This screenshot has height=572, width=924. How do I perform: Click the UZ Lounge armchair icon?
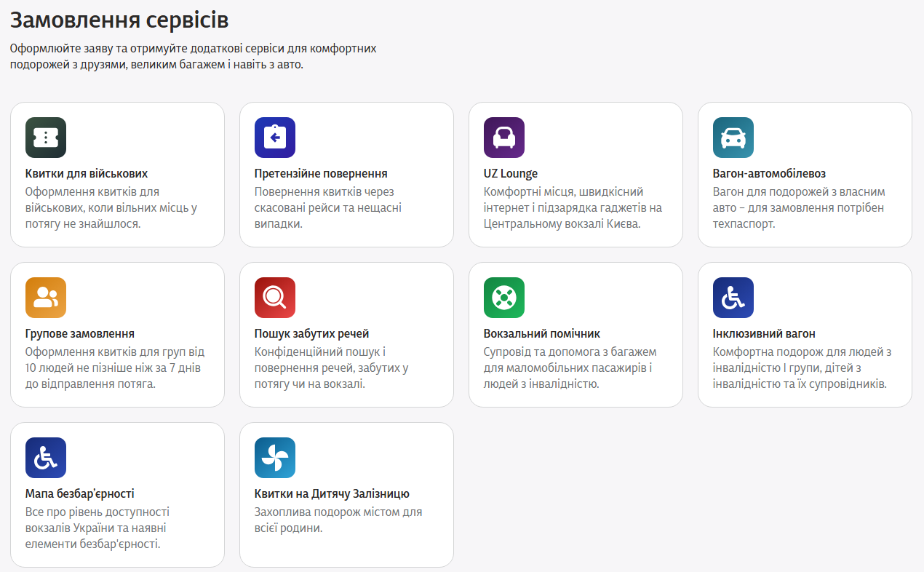pos(504,138)
